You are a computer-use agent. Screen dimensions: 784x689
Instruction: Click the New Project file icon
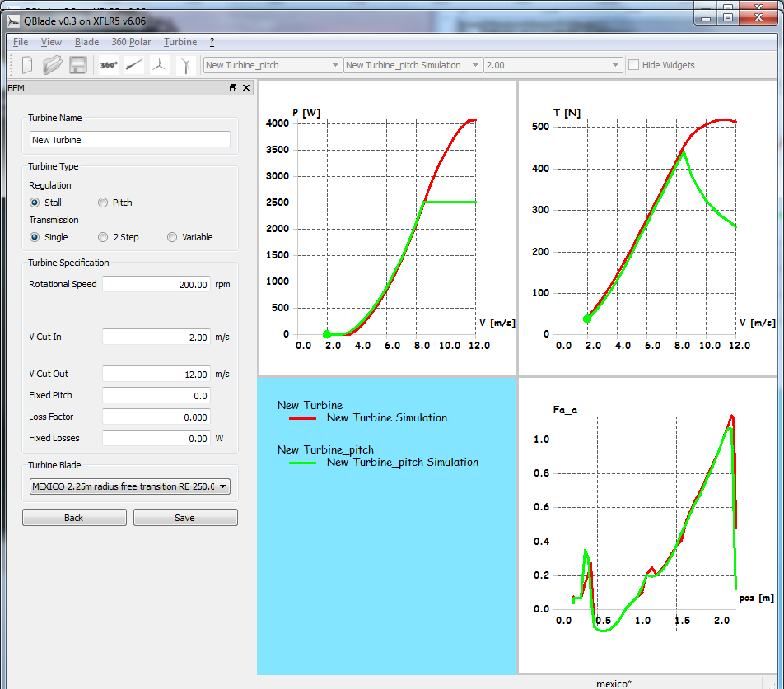tap(27, 65)
